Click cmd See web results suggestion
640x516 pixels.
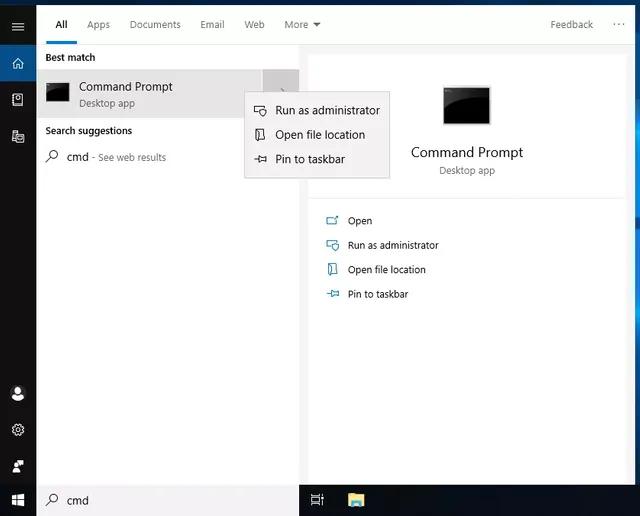point(167,157)
